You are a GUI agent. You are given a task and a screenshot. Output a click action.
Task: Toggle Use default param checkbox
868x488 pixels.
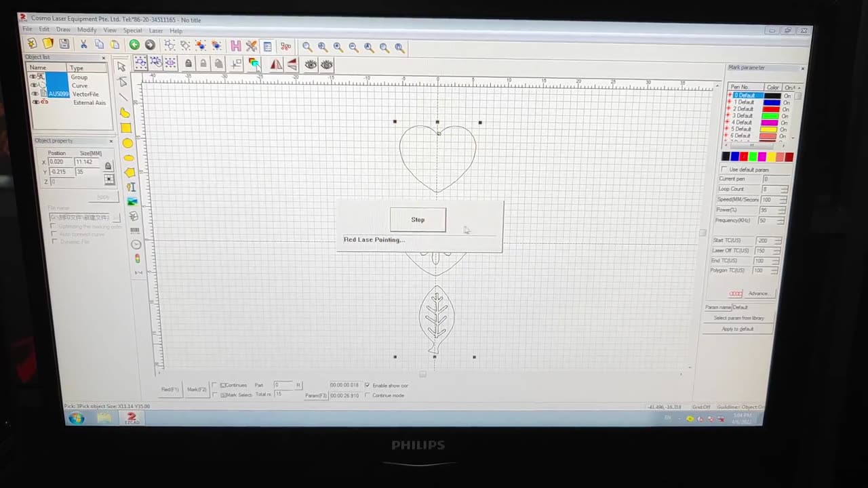pos(724,169)
